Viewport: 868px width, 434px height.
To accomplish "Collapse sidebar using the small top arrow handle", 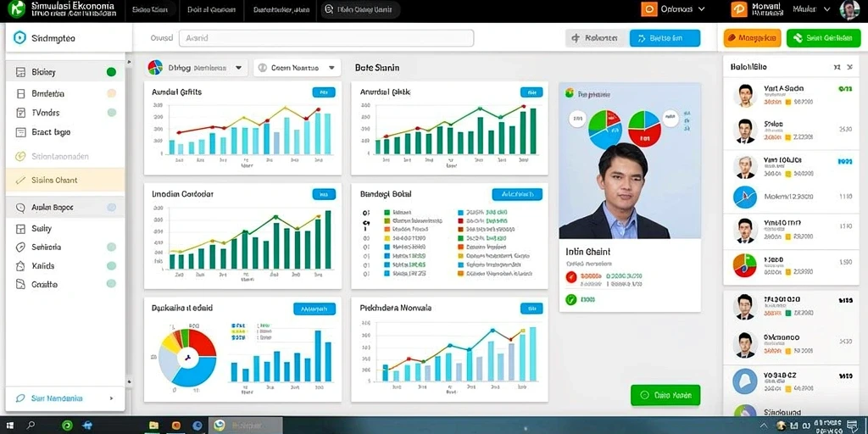I will click(x=130, y=62).
